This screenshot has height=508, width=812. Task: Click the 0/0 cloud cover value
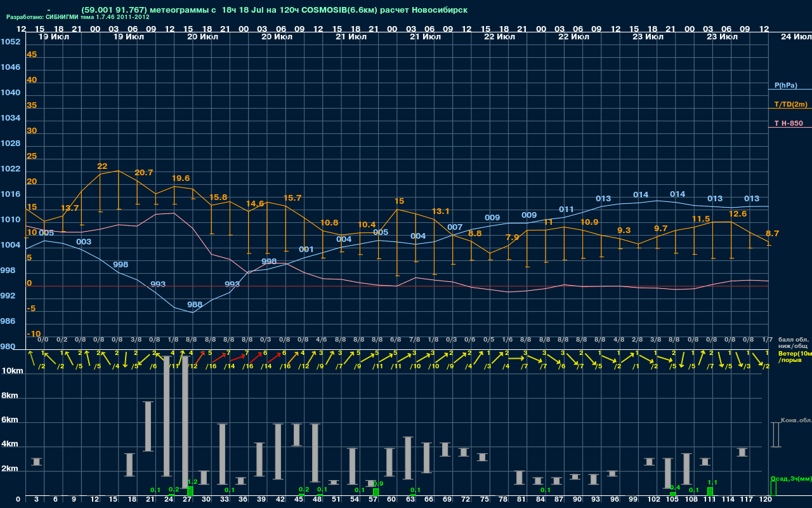tap(43, 340)
